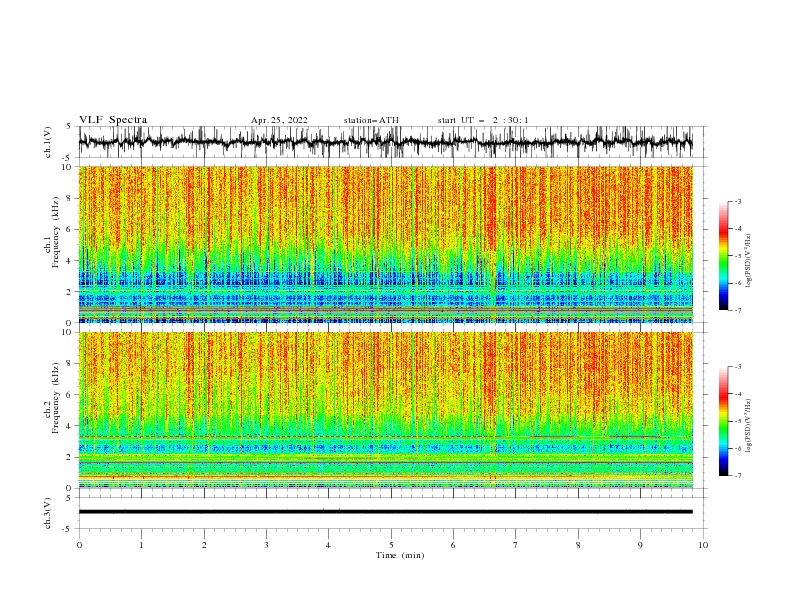Click the ch.2 color scale bar

[x=723, y=421]
